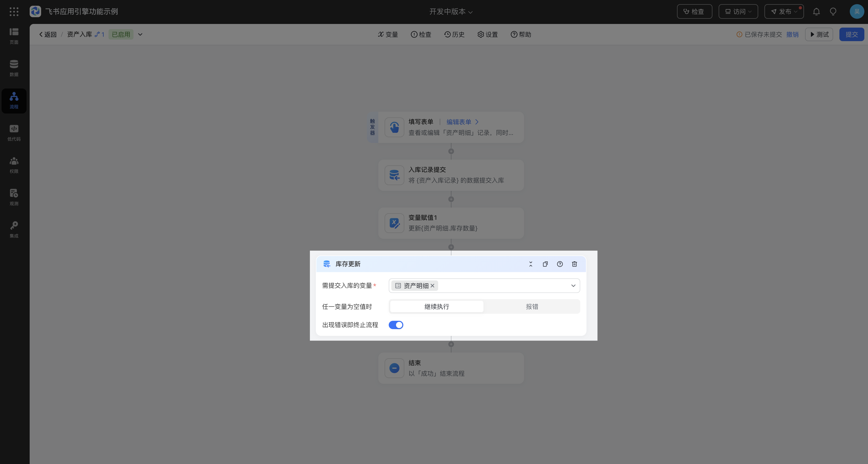Expand the 需提交入库的变量 dropdown

573,286
